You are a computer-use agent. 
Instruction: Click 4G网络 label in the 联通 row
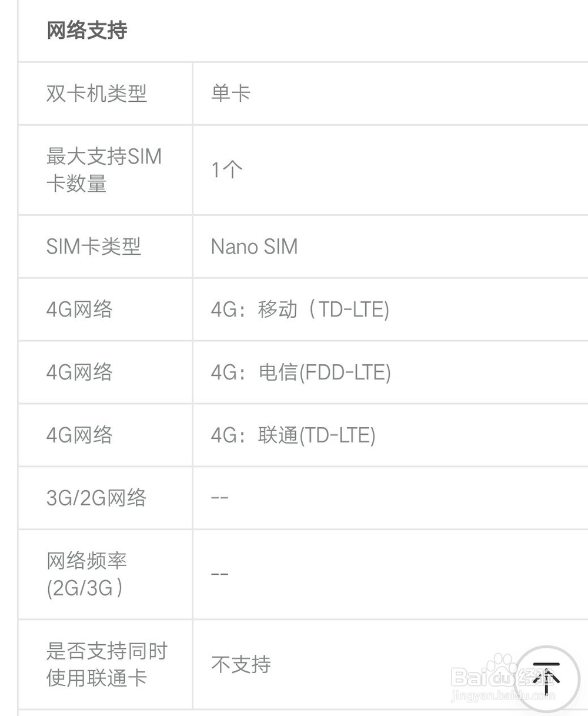click(x=79, y=435)
